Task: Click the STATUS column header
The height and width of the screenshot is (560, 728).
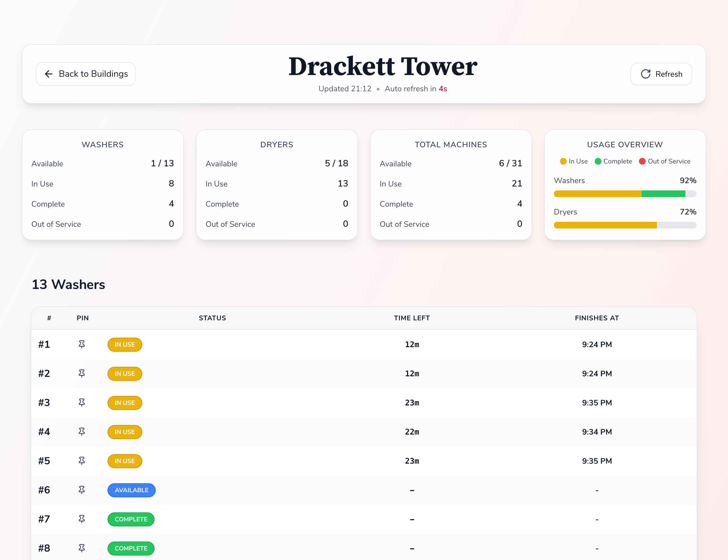Action: click(x=212, y=318)
